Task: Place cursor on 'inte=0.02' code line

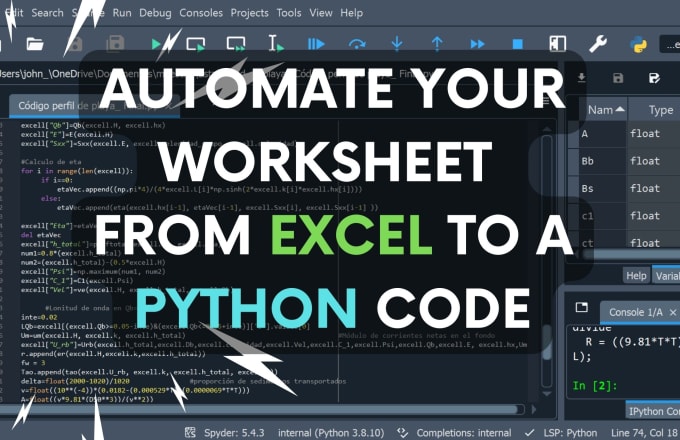Action: click(39, 317)
